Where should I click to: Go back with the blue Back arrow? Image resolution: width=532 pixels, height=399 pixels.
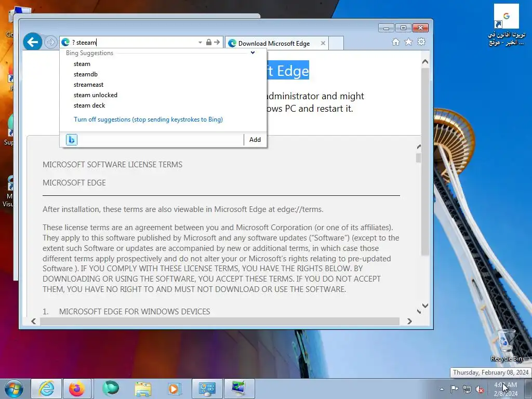33,42
